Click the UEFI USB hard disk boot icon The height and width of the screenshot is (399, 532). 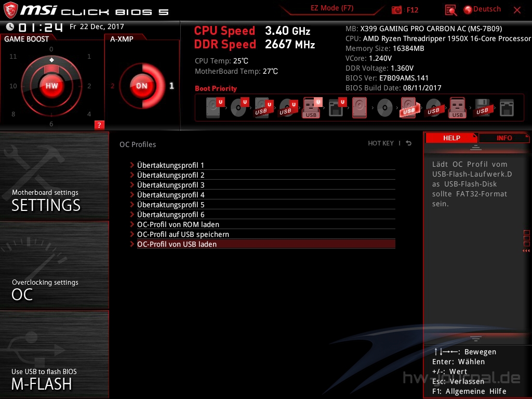[x=264, y=108]
